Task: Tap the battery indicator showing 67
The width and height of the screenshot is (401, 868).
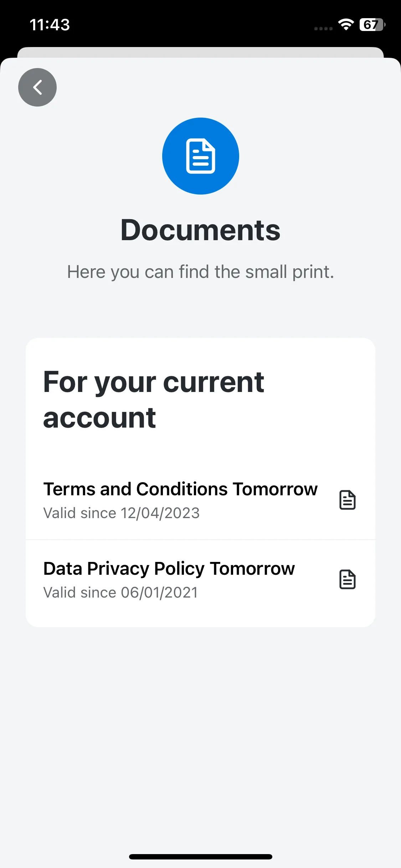Action: [x=372, y=25]
